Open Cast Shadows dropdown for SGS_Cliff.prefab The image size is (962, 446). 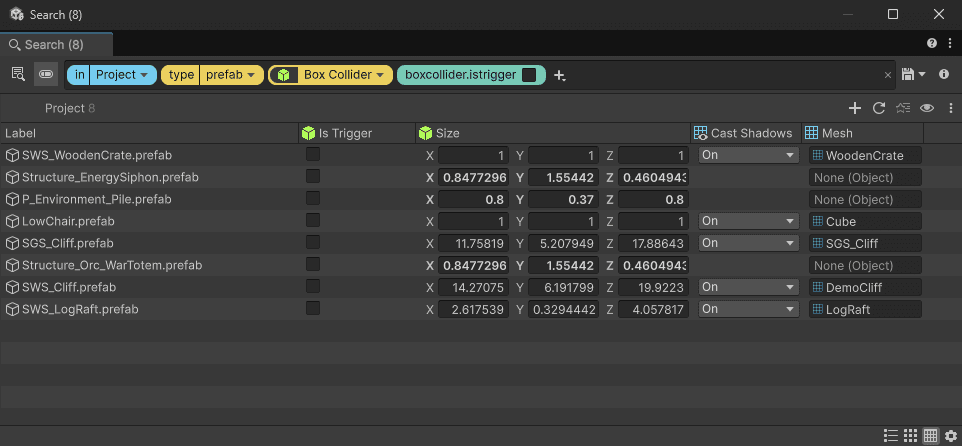tap(748, 243)
